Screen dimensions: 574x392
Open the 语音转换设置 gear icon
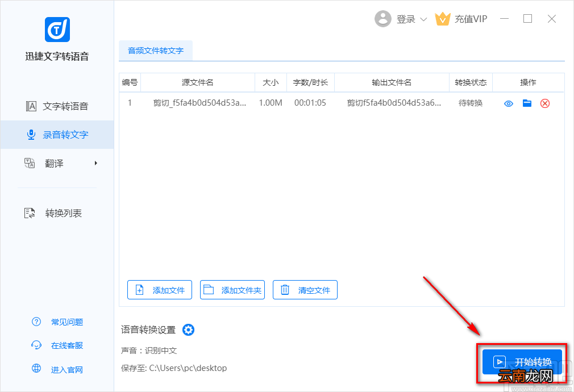(189, 330)
